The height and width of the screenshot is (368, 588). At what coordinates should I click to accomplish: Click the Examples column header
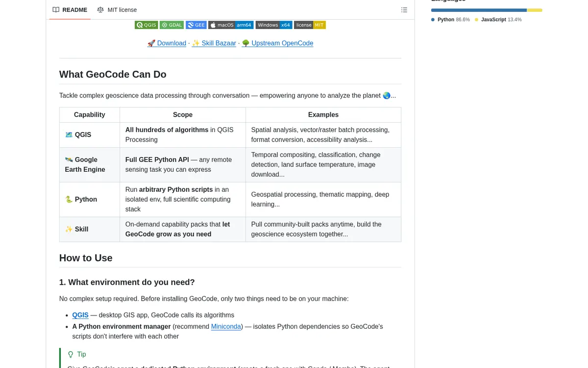tap(323, 115)
